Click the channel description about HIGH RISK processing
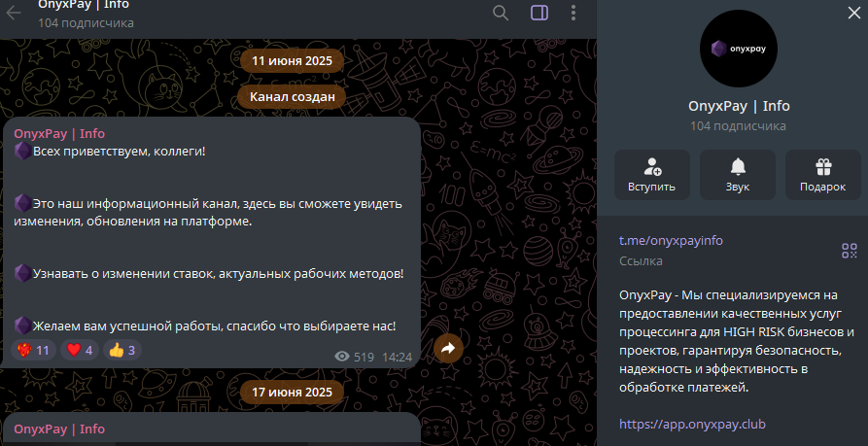The height and width of the screenshot is (446, 868). (x=736, y=341)
